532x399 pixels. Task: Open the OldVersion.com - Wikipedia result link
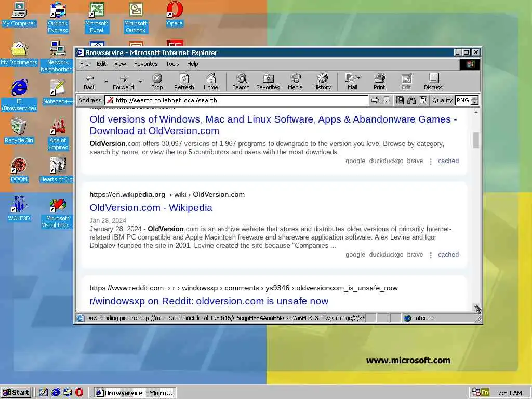(x=151, y=208)
